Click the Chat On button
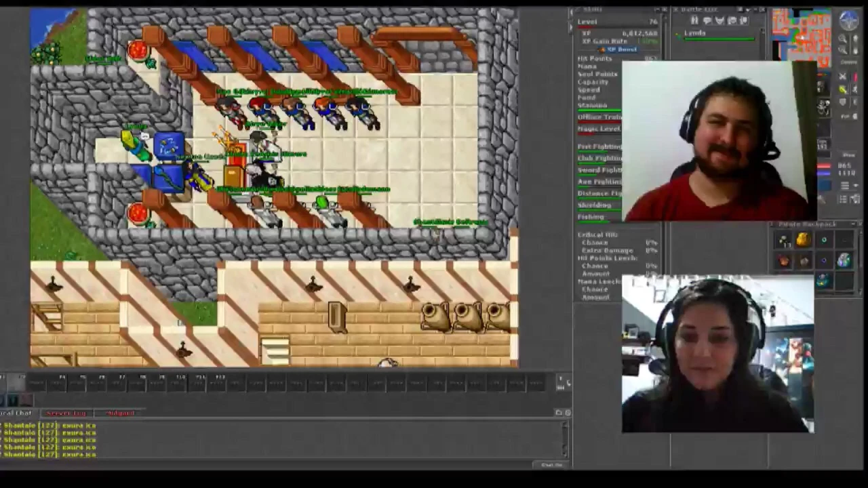 pyautogui.click(x=552, y=465)
